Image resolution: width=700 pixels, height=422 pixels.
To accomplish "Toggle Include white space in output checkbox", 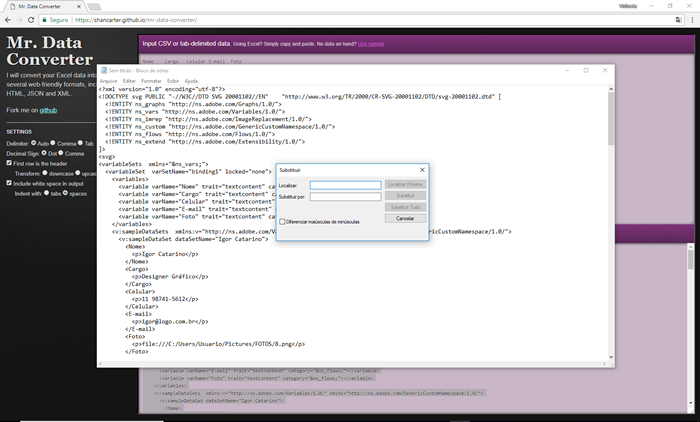I will click(x=9, y=183).
